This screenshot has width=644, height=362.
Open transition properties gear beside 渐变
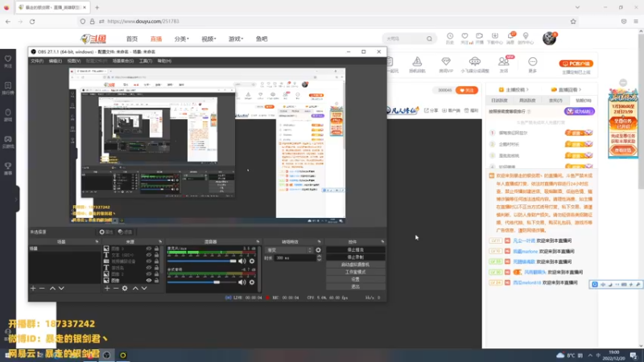(318, 250)
